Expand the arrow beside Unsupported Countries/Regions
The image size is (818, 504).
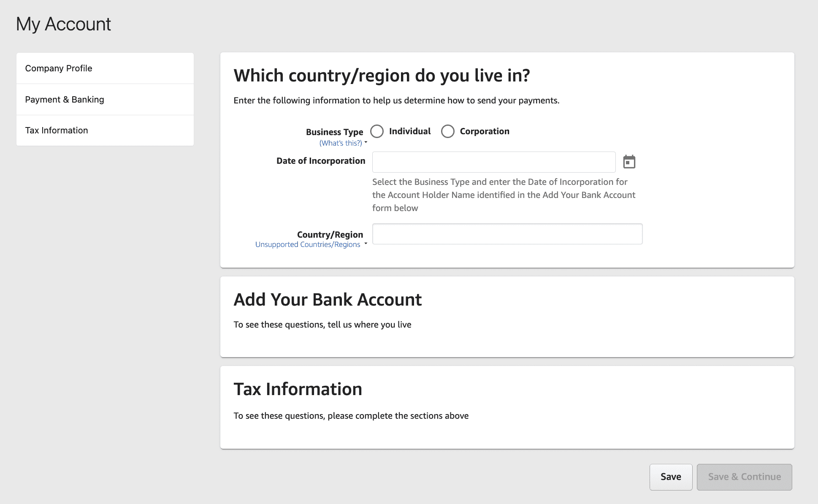click(x=366, y=244)
